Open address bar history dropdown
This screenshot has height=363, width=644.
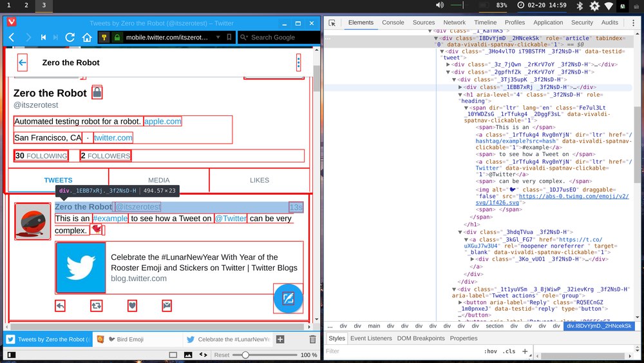(218, 37)
